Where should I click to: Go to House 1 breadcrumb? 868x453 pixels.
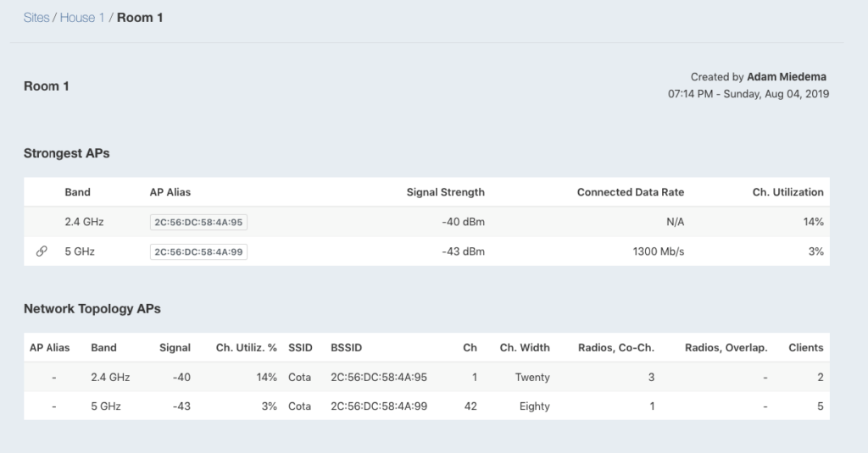point(82,18)
